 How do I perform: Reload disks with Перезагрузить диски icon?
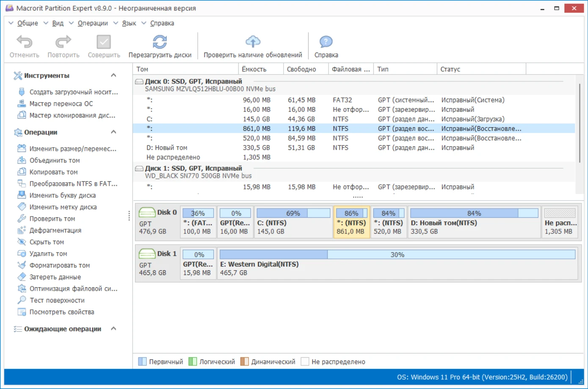(x=160, y=42)
